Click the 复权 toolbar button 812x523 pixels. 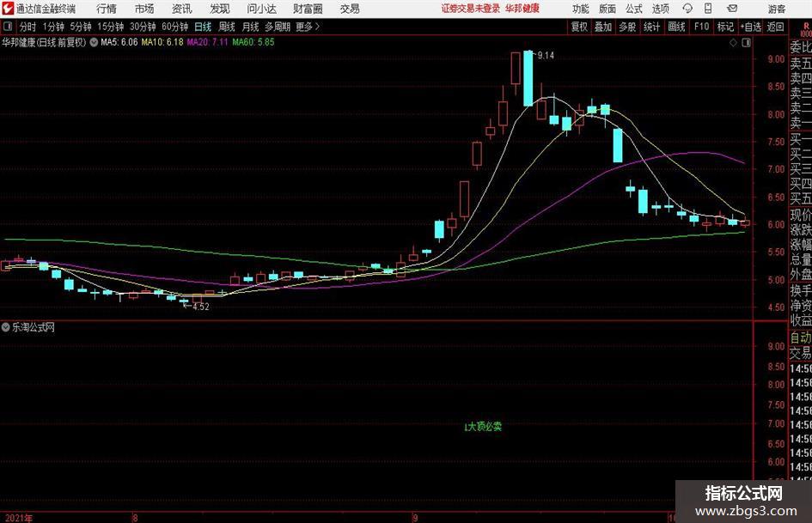579,27
